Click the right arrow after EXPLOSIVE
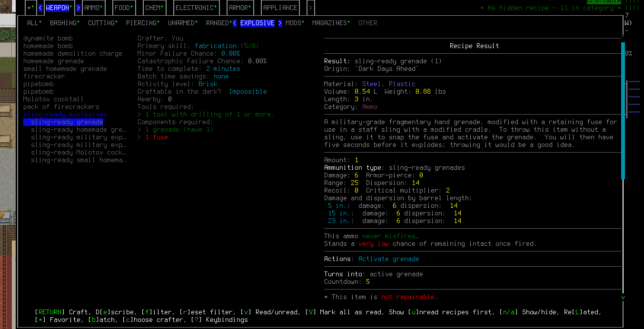This screenshot has height=329, width=644. (280, 23)
